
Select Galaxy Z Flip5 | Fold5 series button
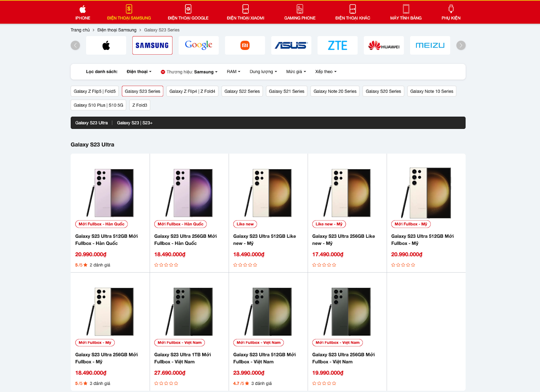[94, 91]
